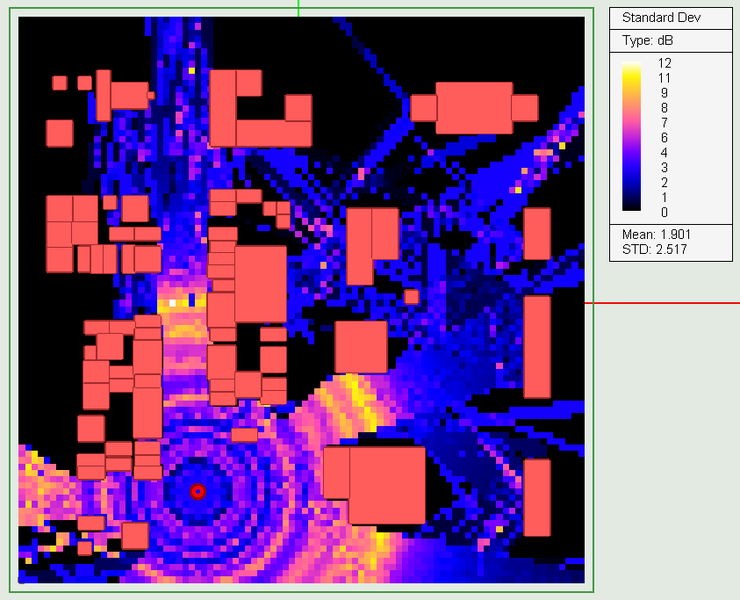Click the red transmitter marker on the map
The height and width of the screenshot is (600, 740).
coord(198,492)
